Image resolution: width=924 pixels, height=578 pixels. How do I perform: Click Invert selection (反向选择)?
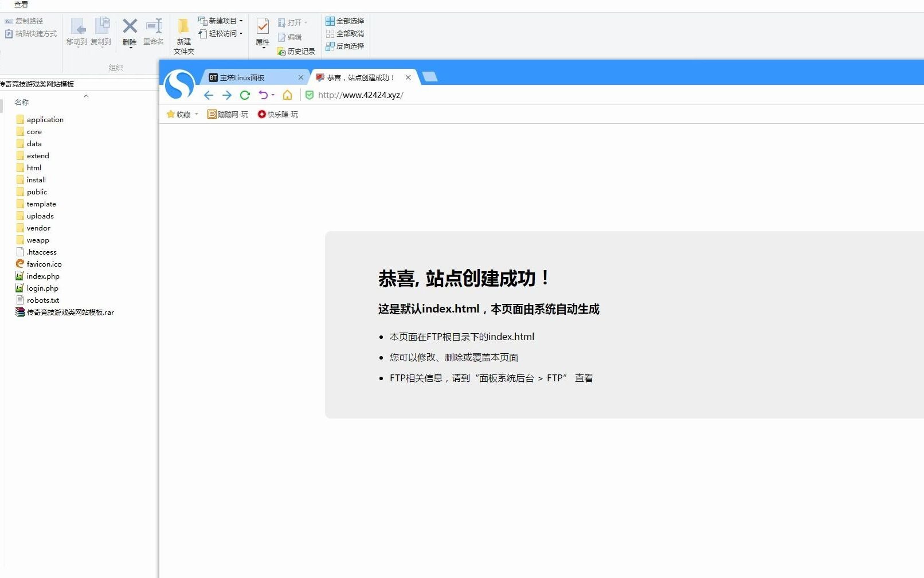coord(345,46)
